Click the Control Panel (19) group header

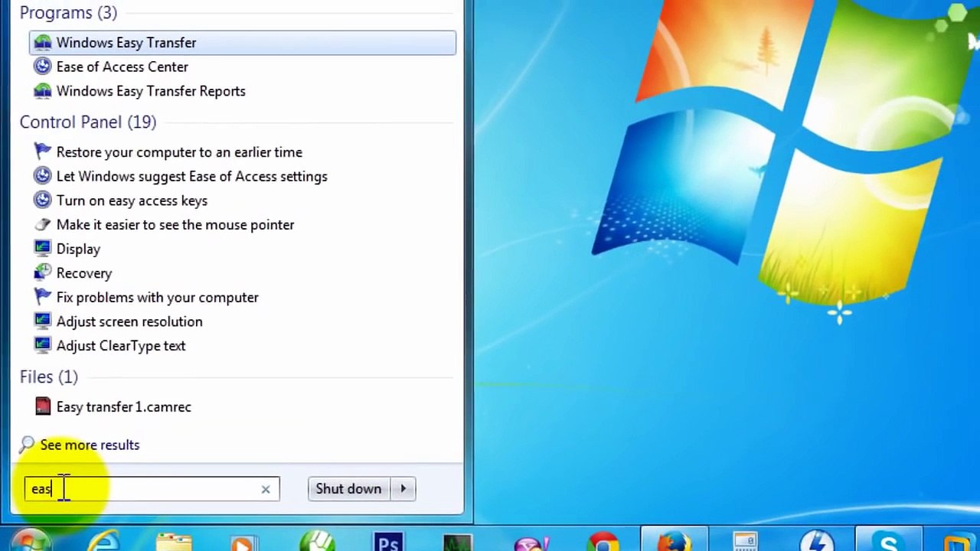[88, 122]
